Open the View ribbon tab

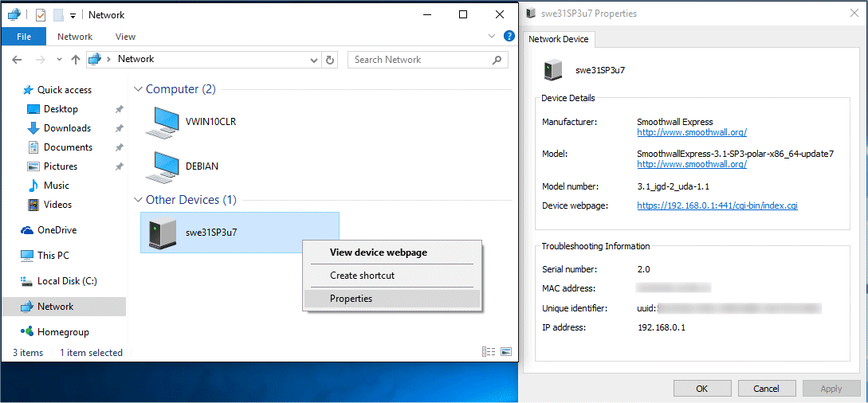[x=125, y=37]
